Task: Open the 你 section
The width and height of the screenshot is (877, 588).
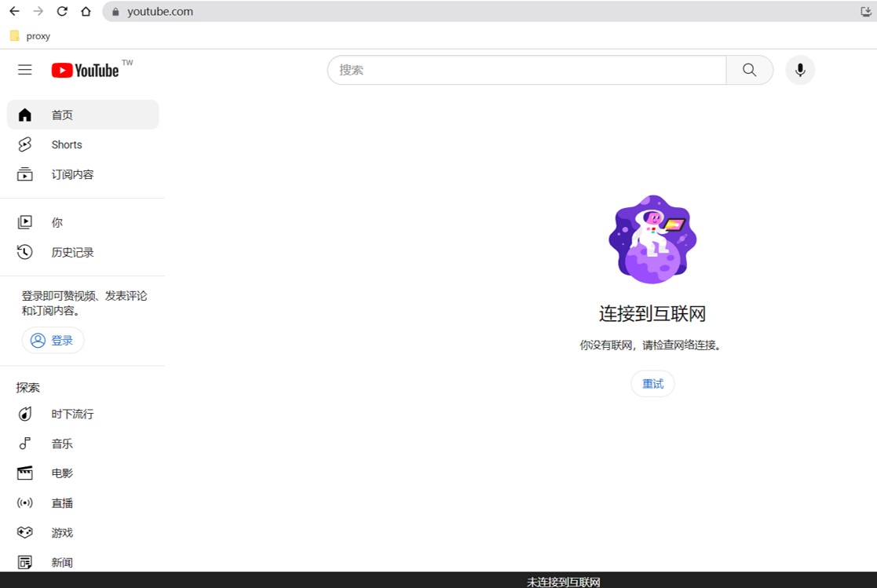Action: pos(82,222)
